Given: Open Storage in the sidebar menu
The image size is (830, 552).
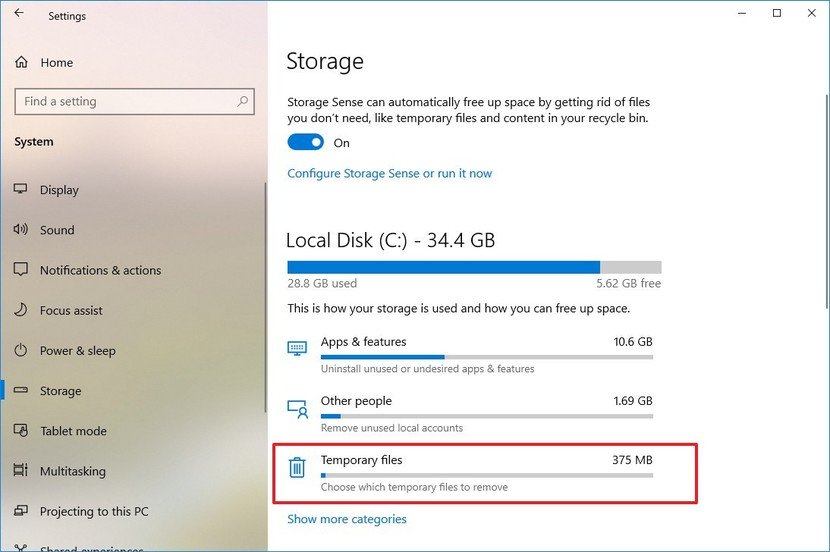Looking at the screenshot, I should click(61, 391).
